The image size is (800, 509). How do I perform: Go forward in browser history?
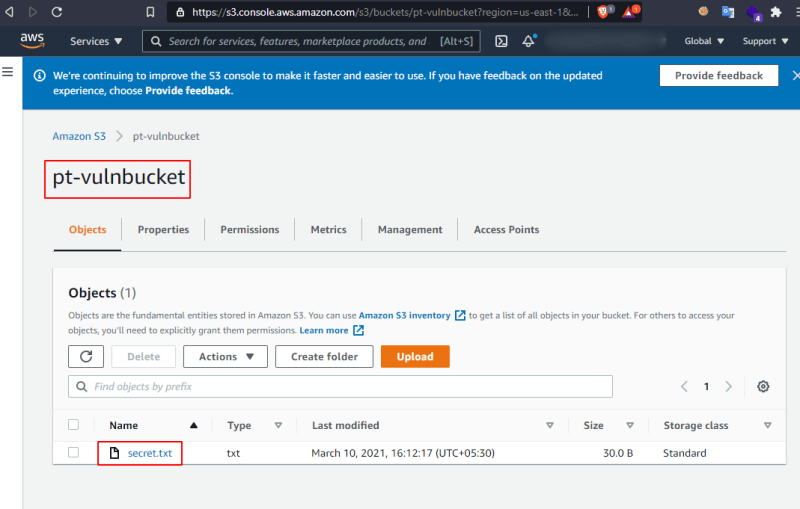33,12
